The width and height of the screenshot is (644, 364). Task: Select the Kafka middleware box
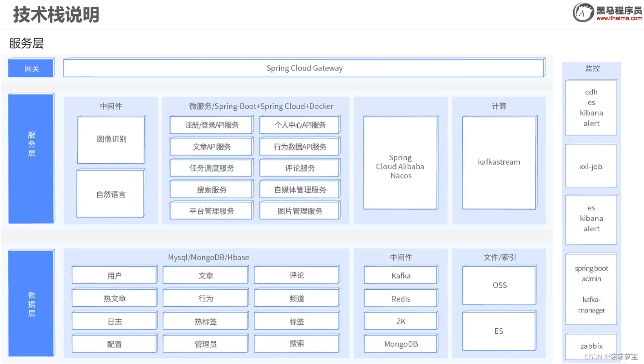click(x=401, y=275)
